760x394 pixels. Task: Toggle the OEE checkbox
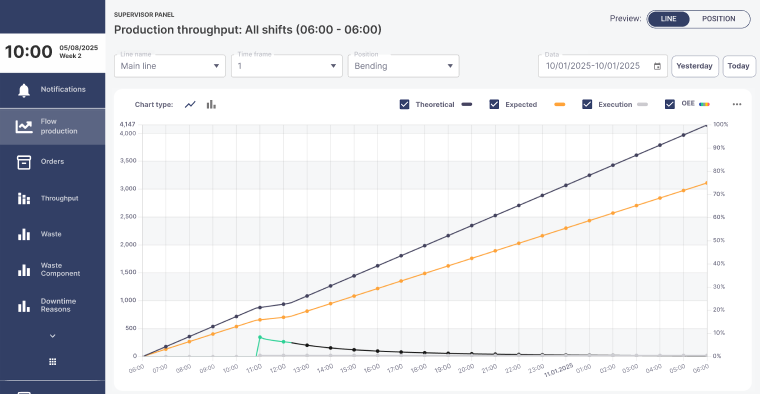click(x=670, y=104)
